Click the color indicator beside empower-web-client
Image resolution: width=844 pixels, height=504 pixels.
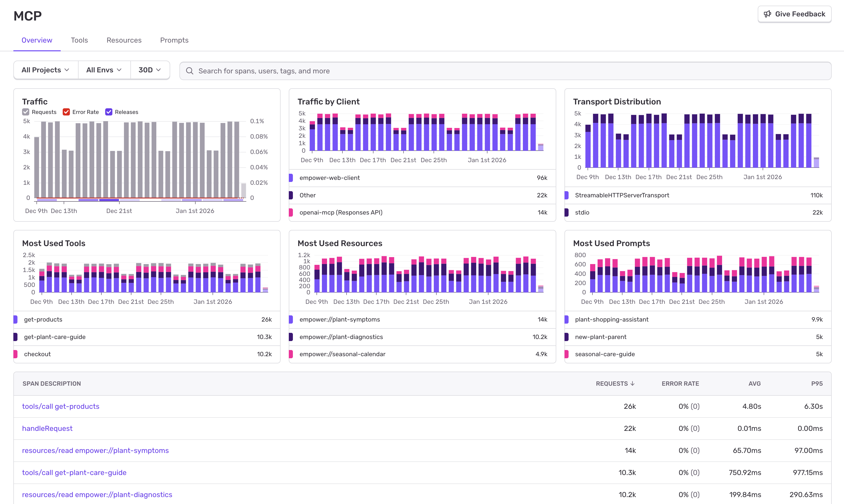[x=291, y=178]
